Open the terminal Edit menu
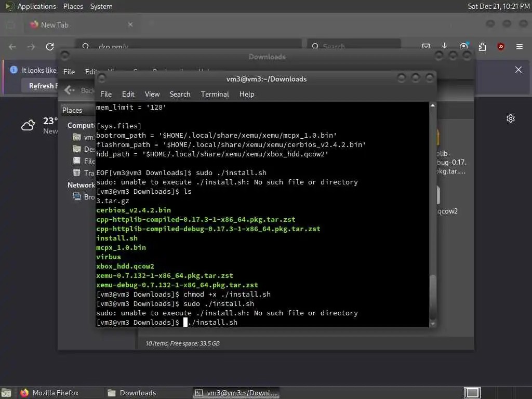 [x=128, y=95]
